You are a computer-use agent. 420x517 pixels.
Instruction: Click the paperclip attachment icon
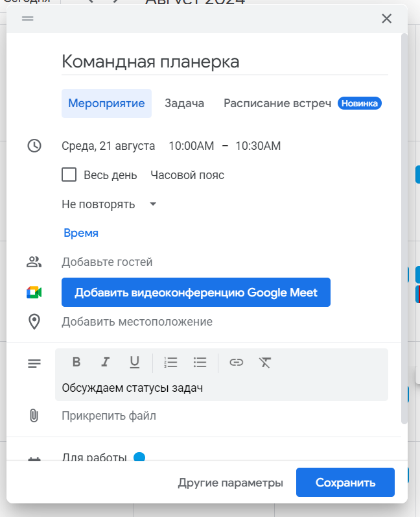point(34,416)
